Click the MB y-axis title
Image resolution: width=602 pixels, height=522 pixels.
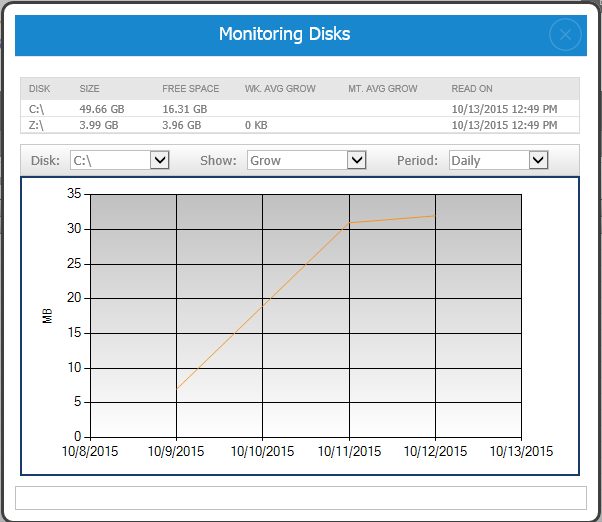click(47, 316)
